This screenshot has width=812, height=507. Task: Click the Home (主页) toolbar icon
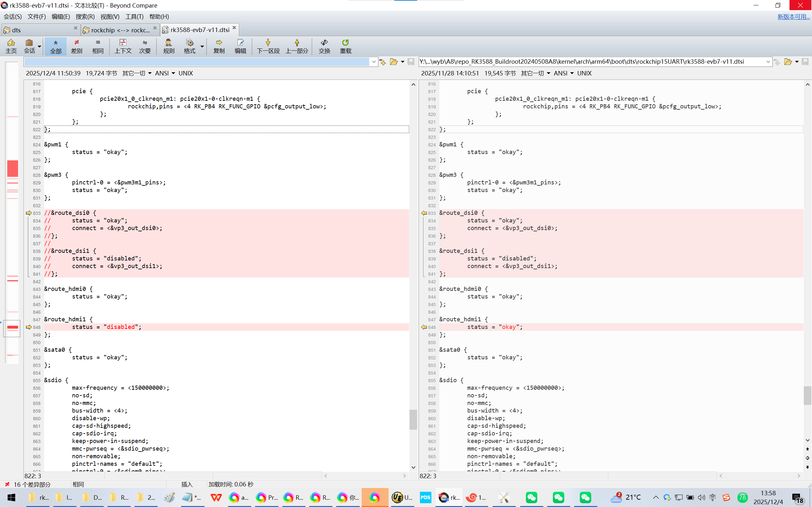point(11,46)
